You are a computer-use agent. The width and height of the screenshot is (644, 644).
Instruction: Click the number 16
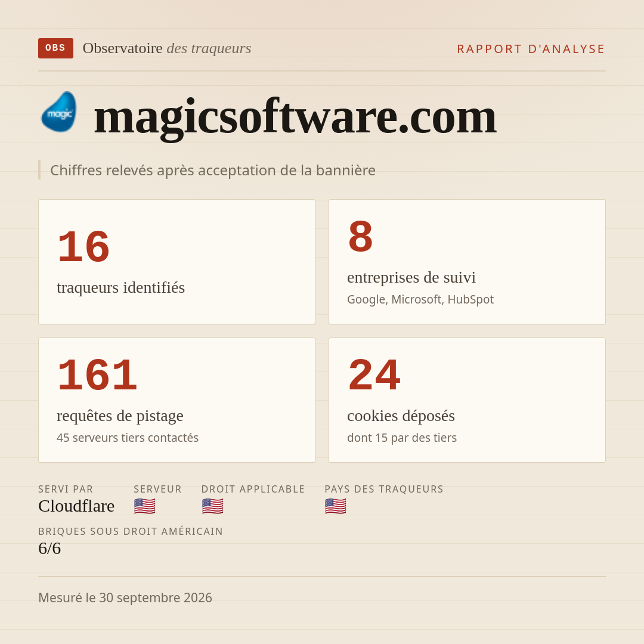click(83, 247)
